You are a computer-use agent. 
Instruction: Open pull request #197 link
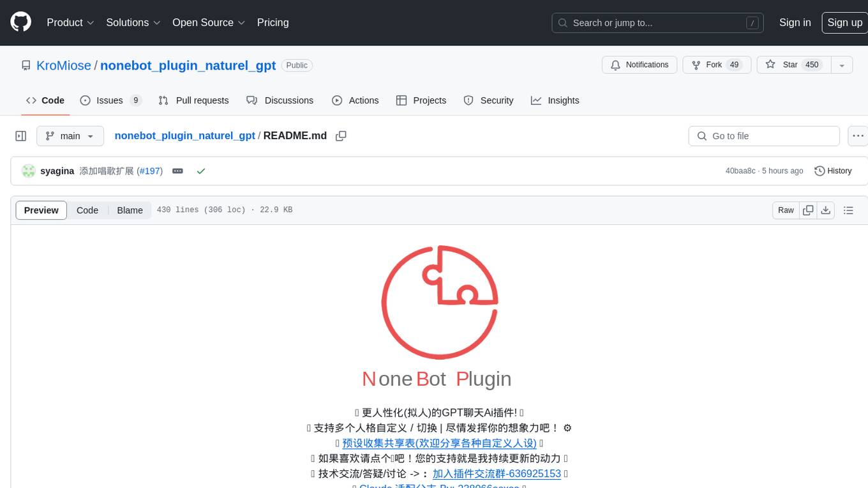(150, 171)
